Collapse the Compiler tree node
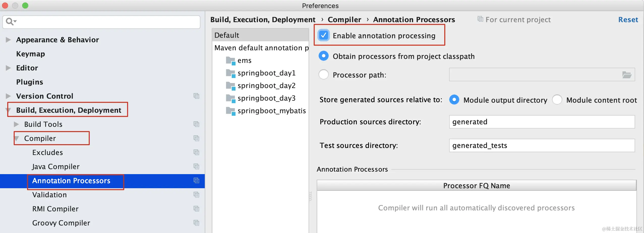The width and height of the screenshot is (644, 233). (x=17, y=138)
